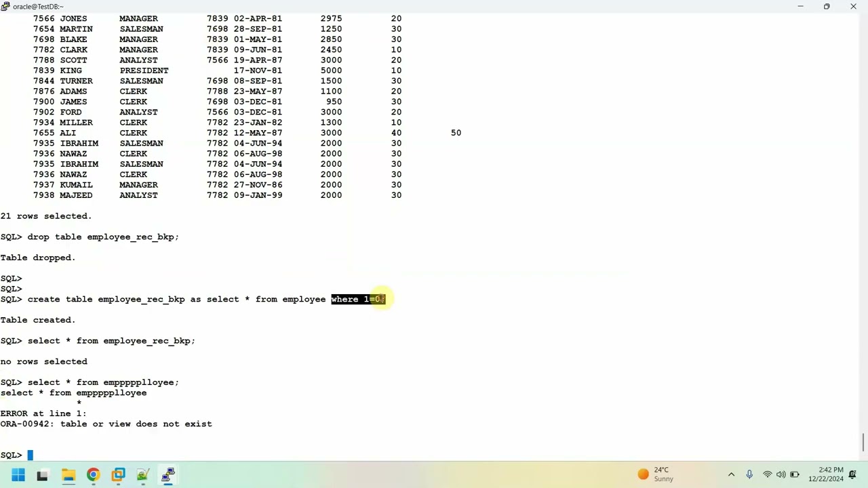Image resolution: width=868 pixels, height=488 pixels.
Task: Click the value 50 in ALI's row
Action: pos(456,133)
